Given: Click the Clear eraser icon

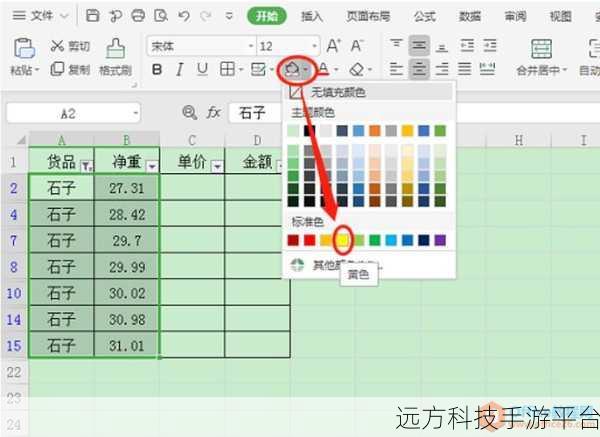Looking at the screenshot, I should tap(357, 69).
